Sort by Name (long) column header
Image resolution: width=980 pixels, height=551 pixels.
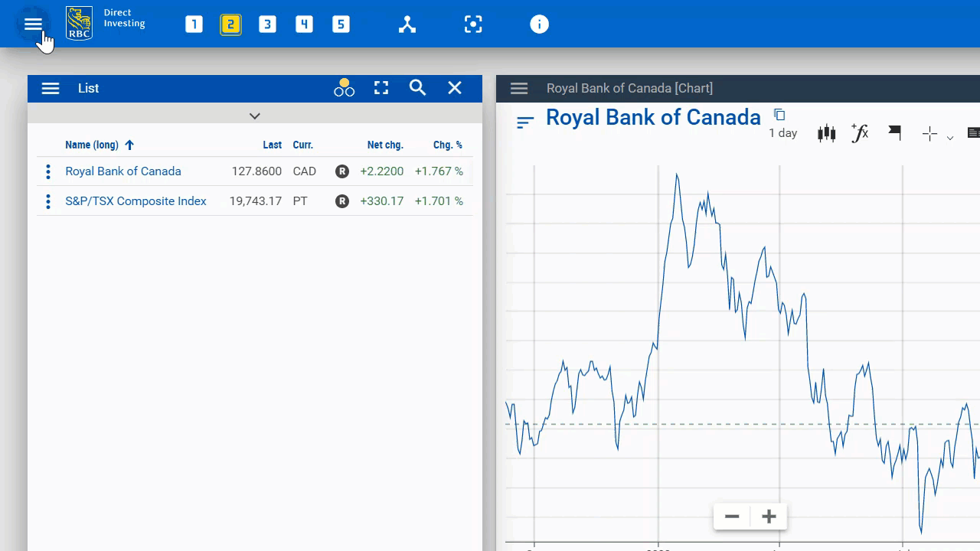click(92, 145)
